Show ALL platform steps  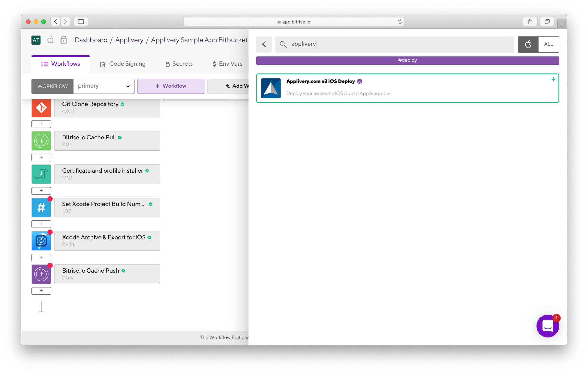[549, 44]
